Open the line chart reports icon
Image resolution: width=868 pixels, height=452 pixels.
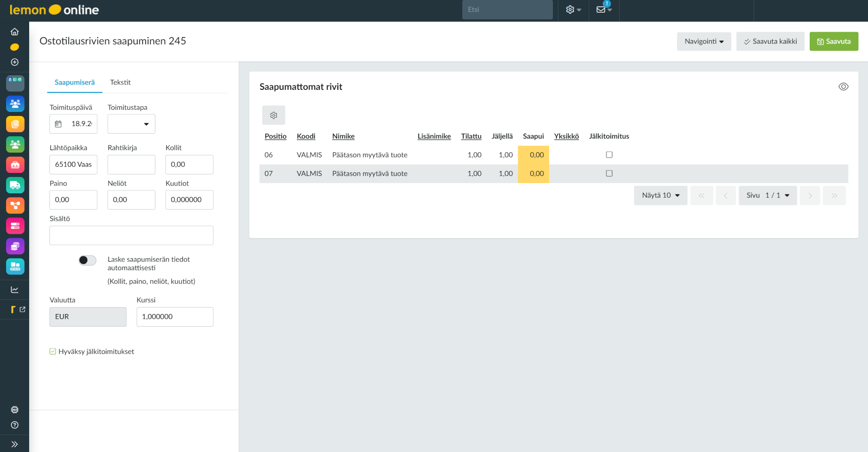click(15, 290)
